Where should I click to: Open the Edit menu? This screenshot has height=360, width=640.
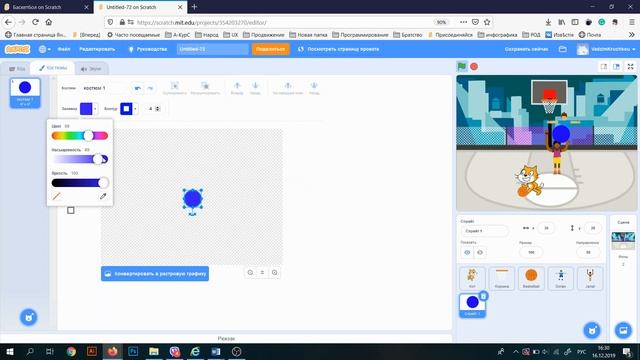(x=97, y=49)
